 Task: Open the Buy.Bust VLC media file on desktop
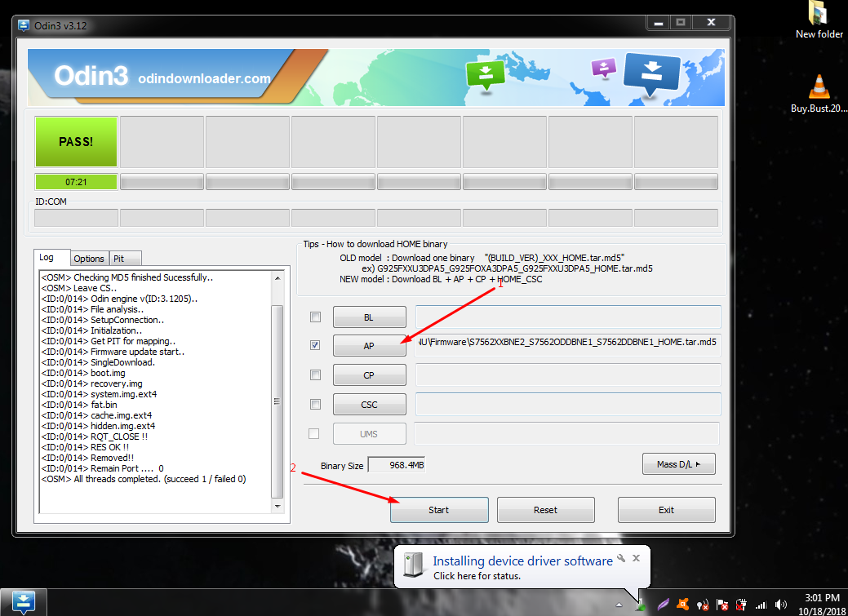[819, 93]
